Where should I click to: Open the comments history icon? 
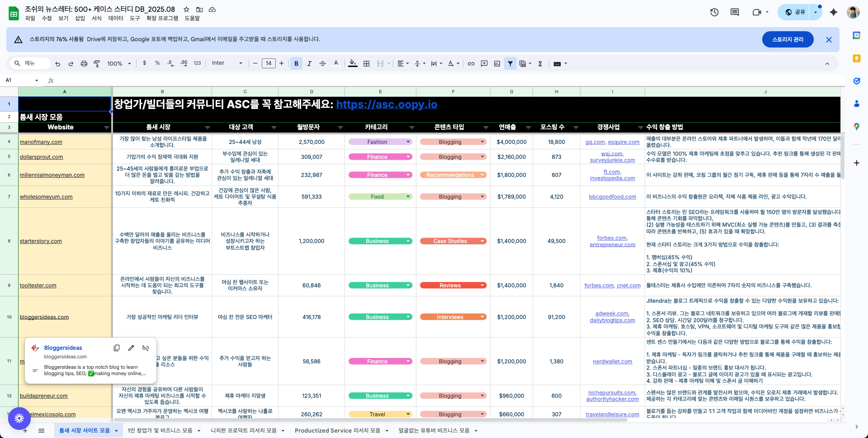tap(735, 12)
